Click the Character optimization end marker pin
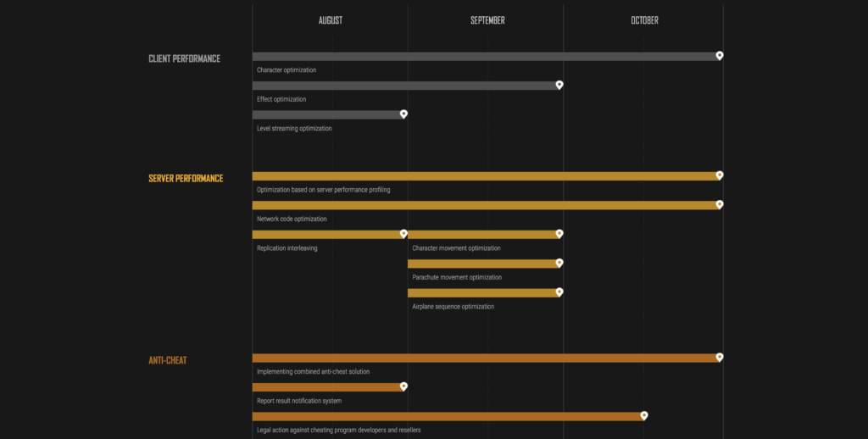This screenshot has width=868, height=439. point(720,55)
